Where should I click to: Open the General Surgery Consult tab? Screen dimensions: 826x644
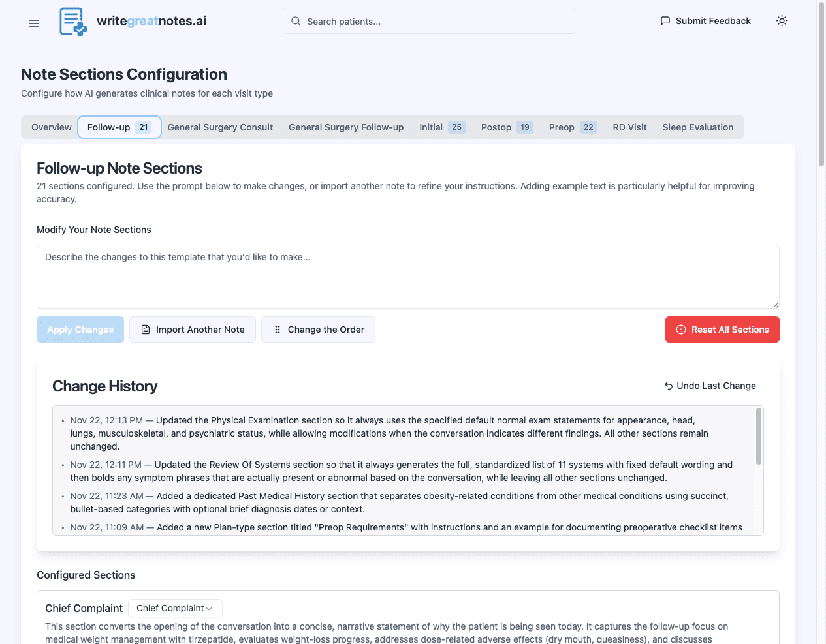220,127
